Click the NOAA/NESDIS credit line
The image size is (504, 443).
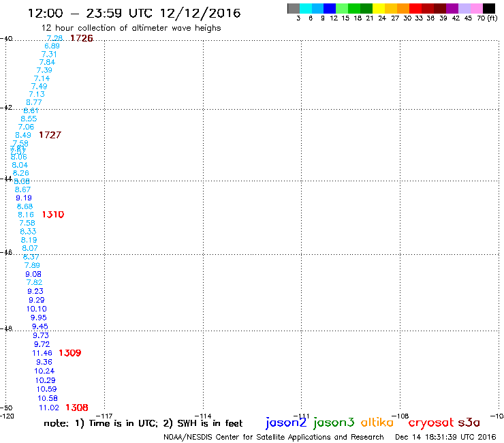274,437
